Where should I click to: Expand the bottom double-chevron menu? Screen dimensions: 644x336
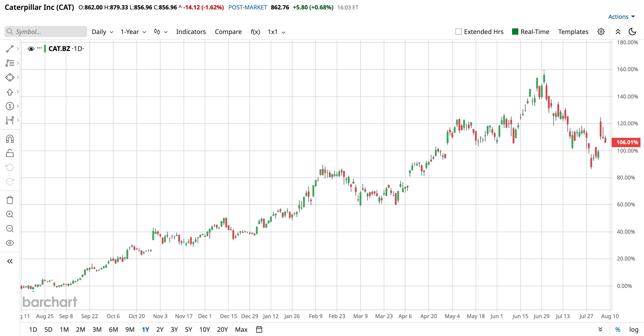click(x=600, y=330)
